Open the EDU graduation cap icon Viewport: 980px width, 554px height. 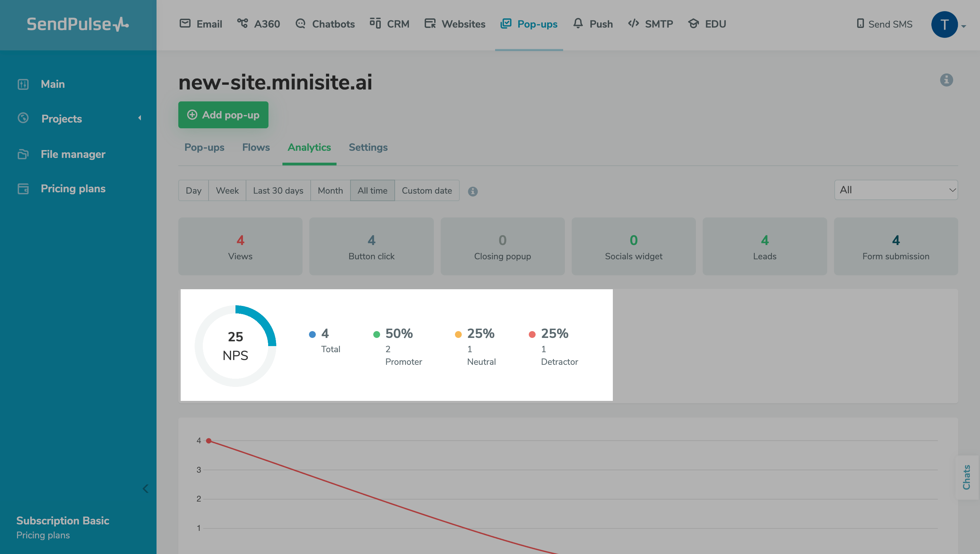click(x=693, y=23)
